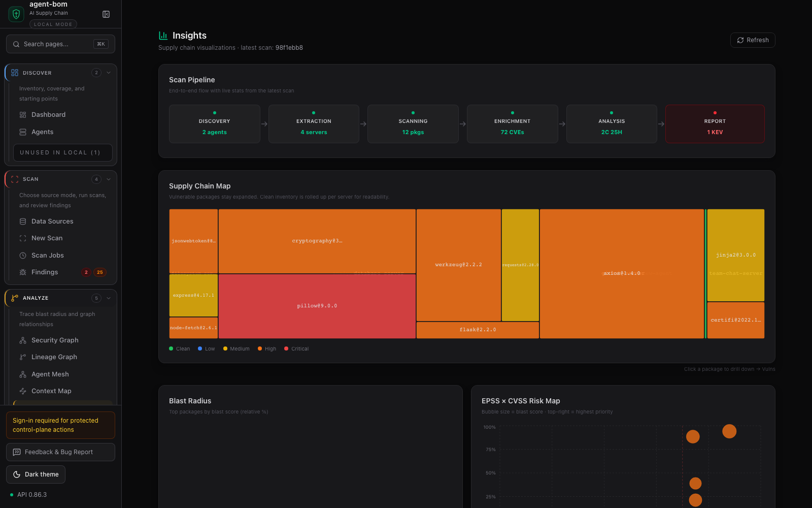The height and width of the screenshot is (508, 812).
Task: Open Security Graph via its node icon
Action: point(23,340)
